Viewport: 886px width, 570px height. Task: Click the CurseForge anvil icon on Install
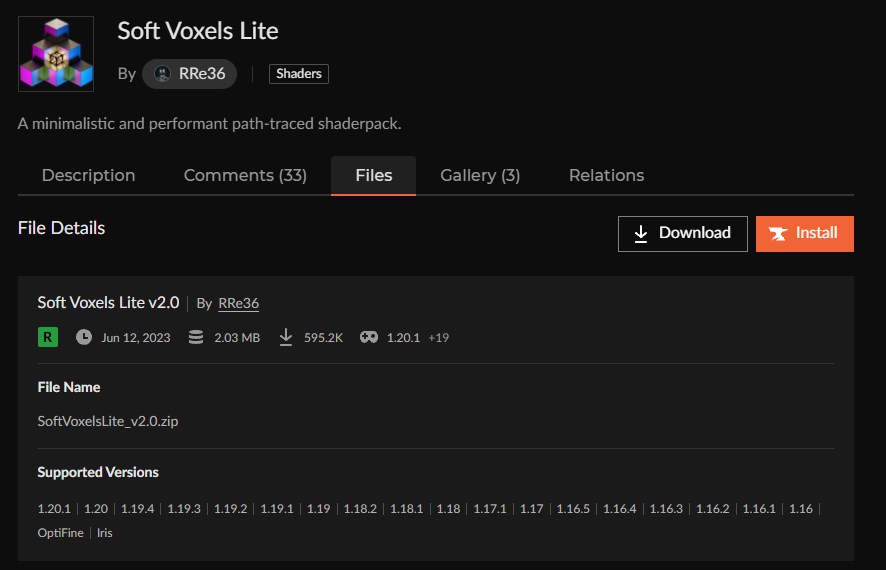pos(778,233)
